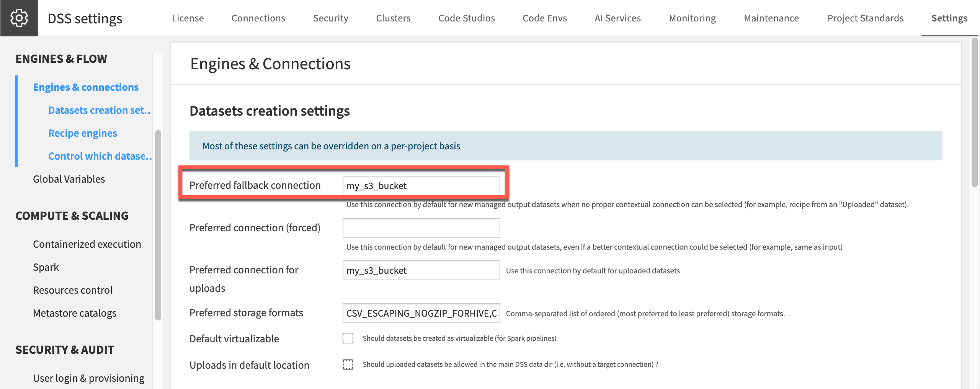Viewport: 980px width, 389px height.
Task: Switch to the Project Standards tab
Action: (x=866, y=18)
